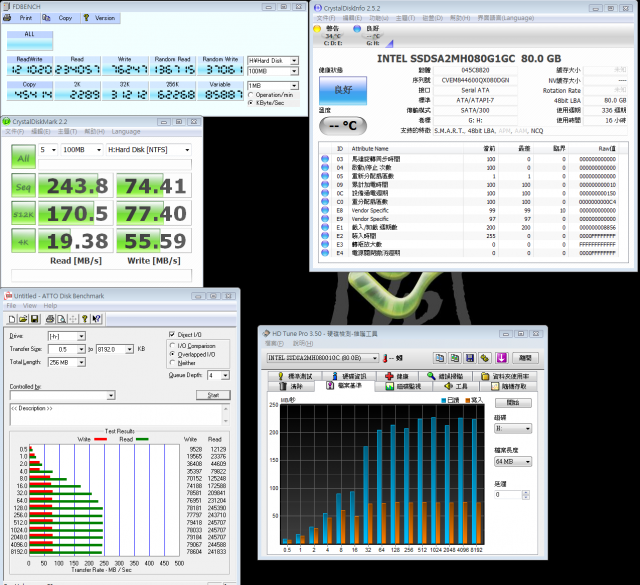
Task: Open Total Length 256 MB dropdown
Action: (82, 363)
